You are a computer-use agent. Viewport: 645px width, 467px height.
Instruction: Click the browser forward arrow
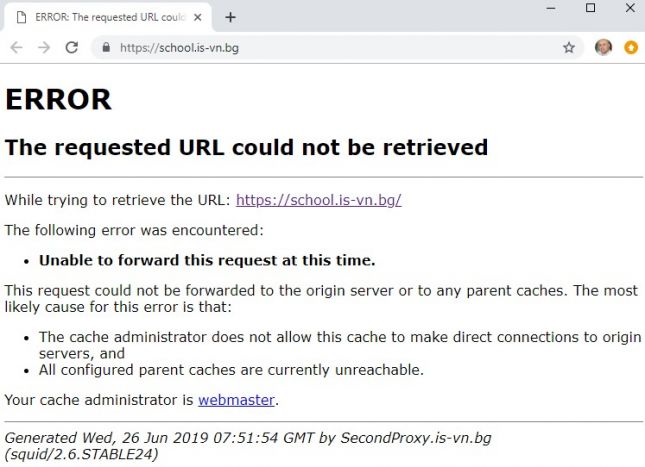point(44,48)
